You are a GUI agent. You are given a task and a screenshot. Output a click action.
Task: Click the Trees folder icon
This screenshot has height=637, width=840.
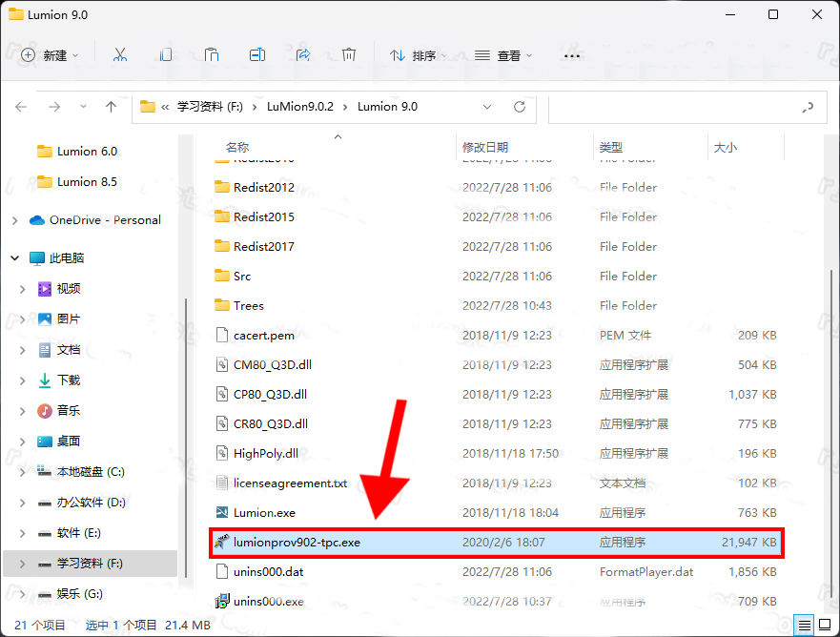(x=222, y=305)
